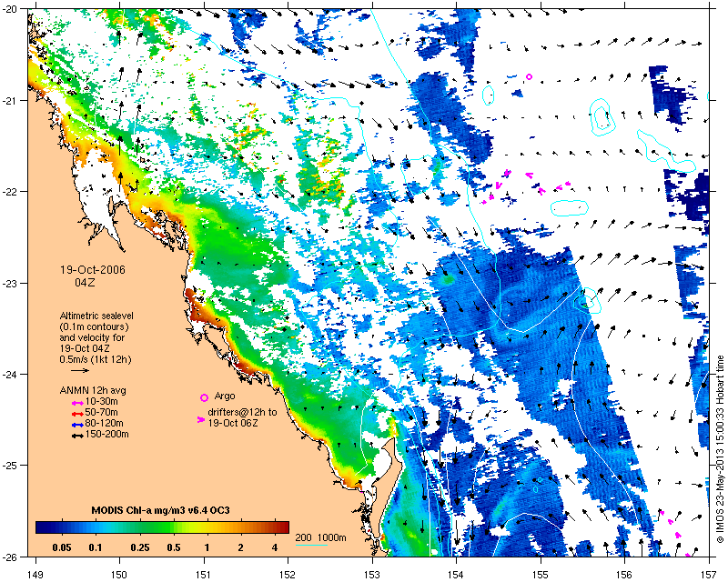Click the '0.5m/s (1kt 12h)' text
The width and height of the screenshot is (728, 582).
click(96, 359)
